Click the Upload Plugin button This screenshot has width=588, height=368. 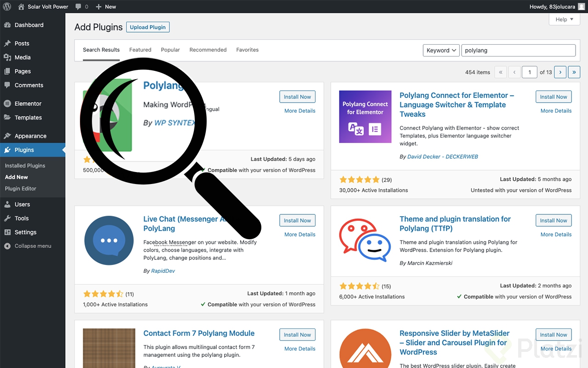point(148,27)
